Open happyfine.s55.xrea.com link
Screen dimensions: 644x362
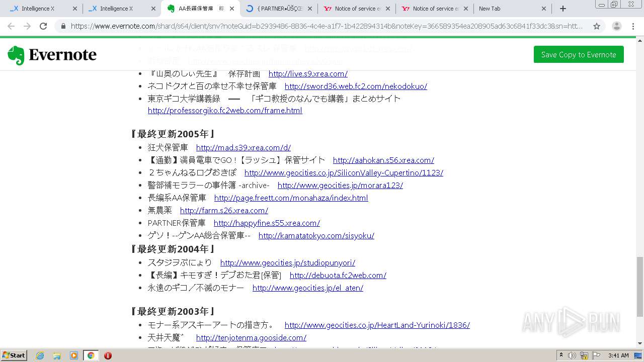pyautogui.click(x=267, y=223)
